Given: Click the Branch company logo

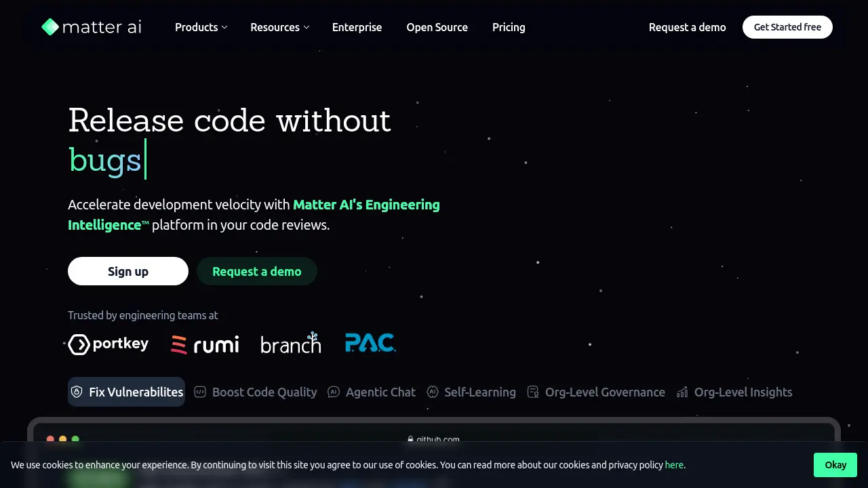Looking at the screenshot, I should pos(291,343).
